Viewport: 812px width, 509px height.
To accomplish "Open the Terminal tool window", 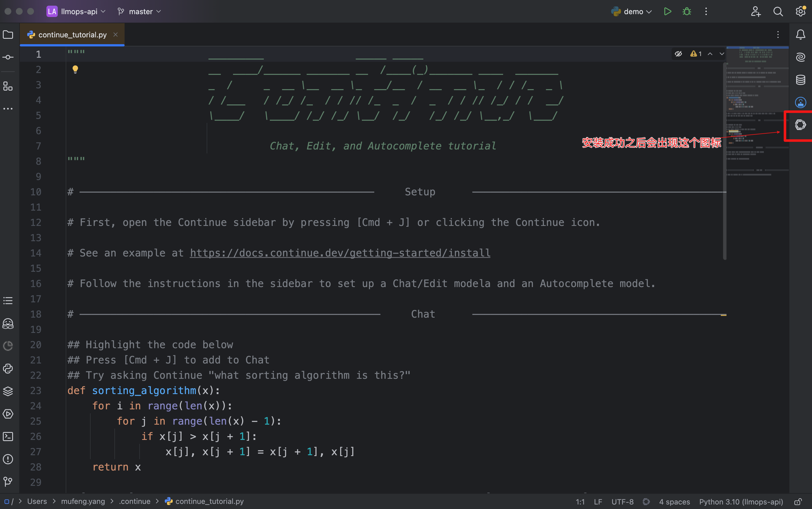I will pos(8,437).
